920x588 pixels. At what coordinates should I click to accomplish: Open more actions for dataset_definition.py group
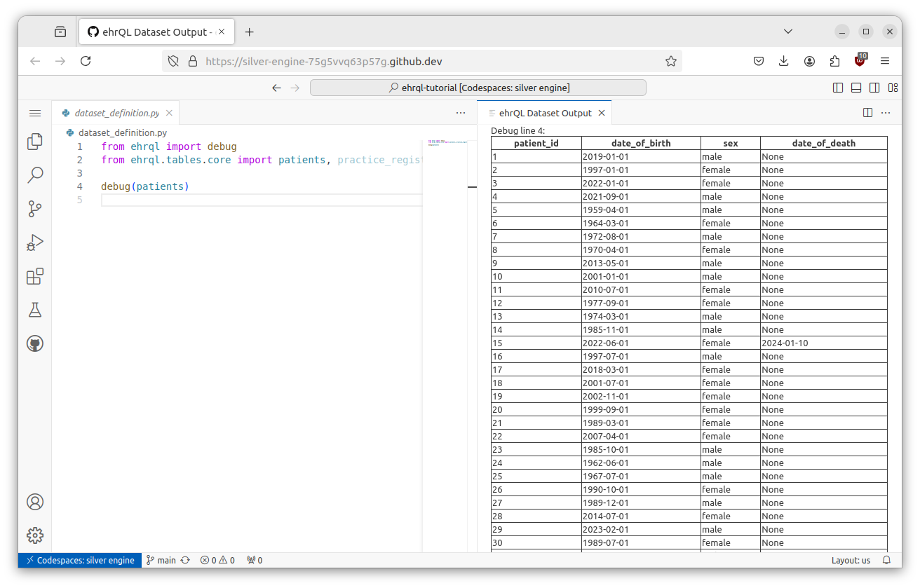tap(461, 113)
